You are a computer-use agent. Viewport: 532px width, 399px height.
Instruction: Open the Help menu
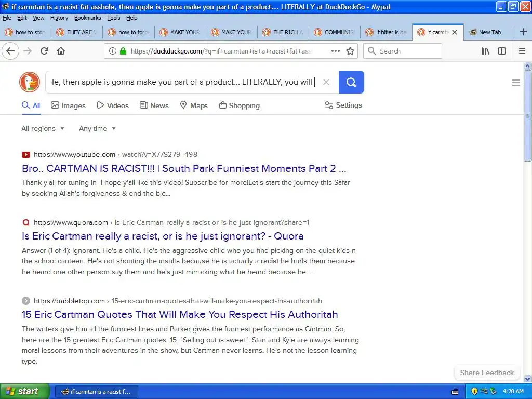tap(131, 18)
